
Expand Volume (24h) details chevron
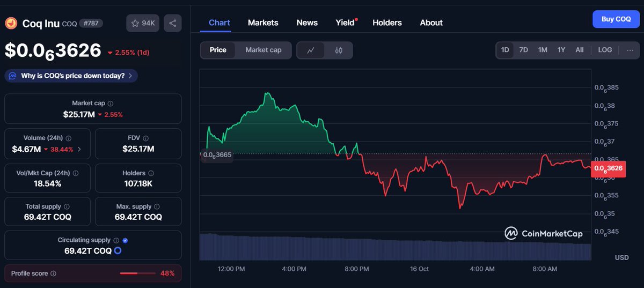click(79, 149)
